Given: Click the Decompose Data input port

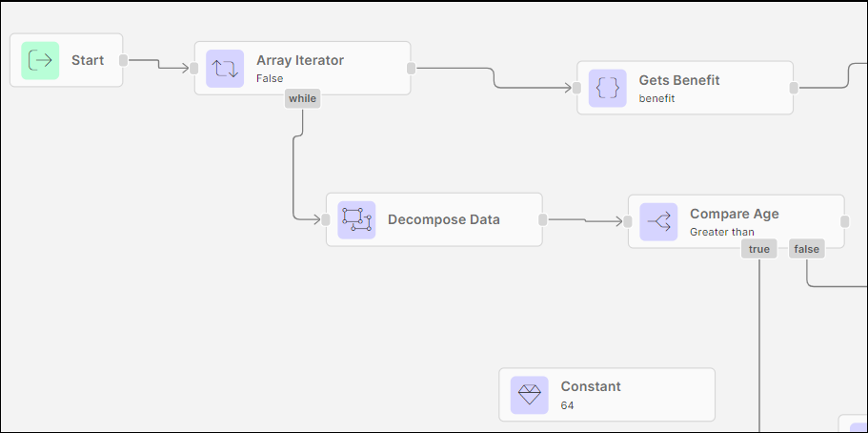Looking at the screenshot, I should pyautogui.click(x=326, y=219).
